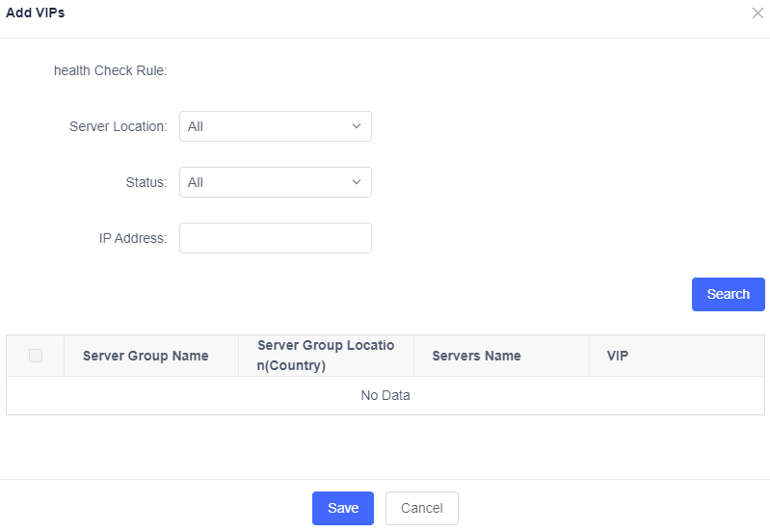Viewport: 770px width, 532px height.
Task: Click the Server Location chevron arrow
Action: click(356, 126)
